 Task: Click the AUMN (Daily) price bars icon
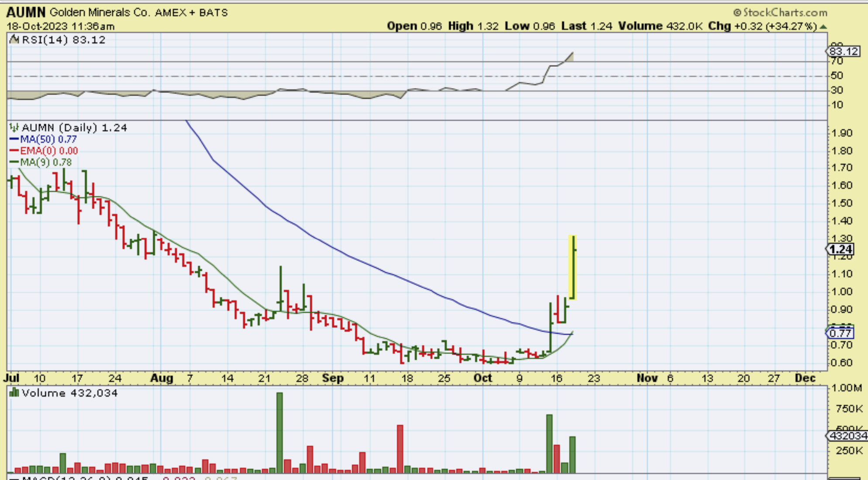[14, 128]
